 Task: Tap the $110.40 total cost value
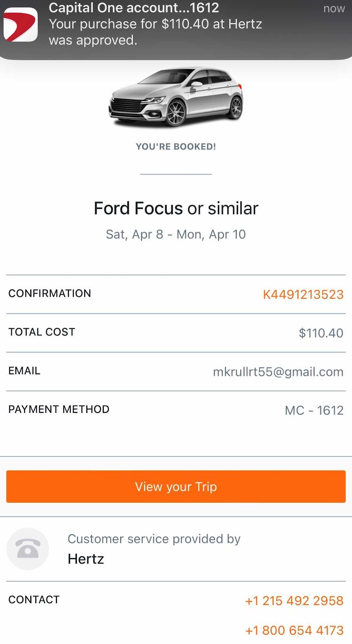[321, 333]
